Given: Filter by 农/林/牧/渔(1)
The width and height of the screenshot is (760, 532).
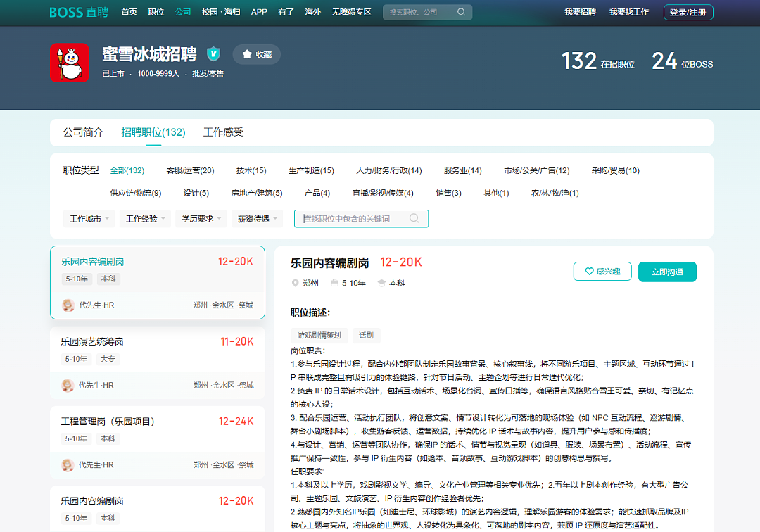Looking at the screenshot, I should tap(555, 193).
